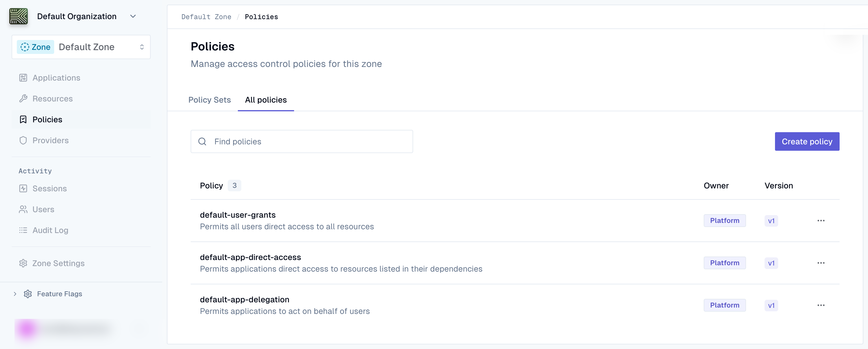Click the Create policy button

click(807, 141)
